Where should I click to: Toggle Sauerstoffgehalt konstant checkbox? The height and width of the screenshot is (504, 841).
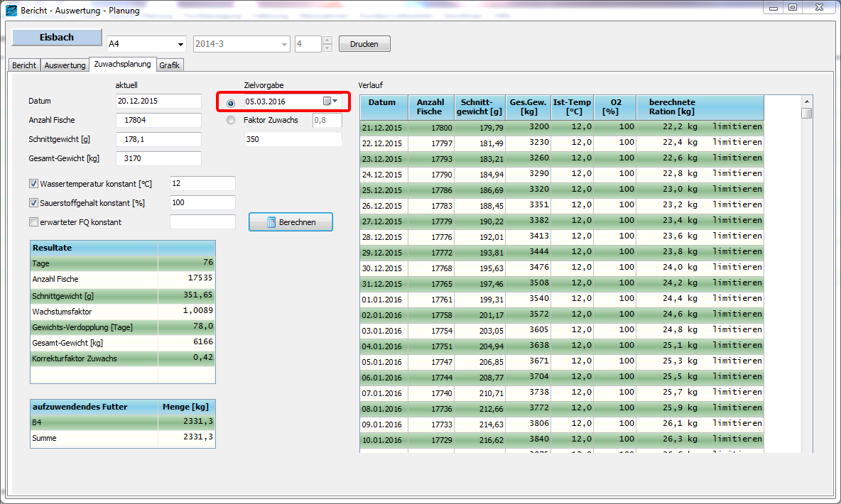34,203
